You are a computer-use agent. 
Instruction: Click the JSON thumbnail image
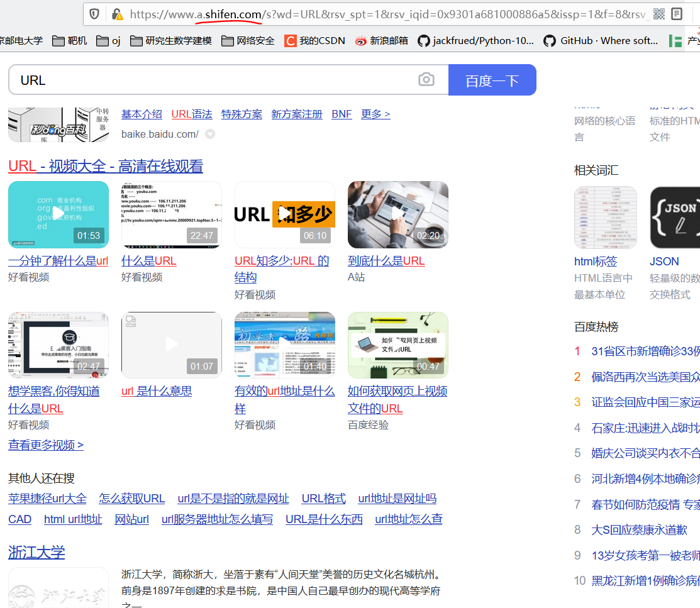(675, 217)
